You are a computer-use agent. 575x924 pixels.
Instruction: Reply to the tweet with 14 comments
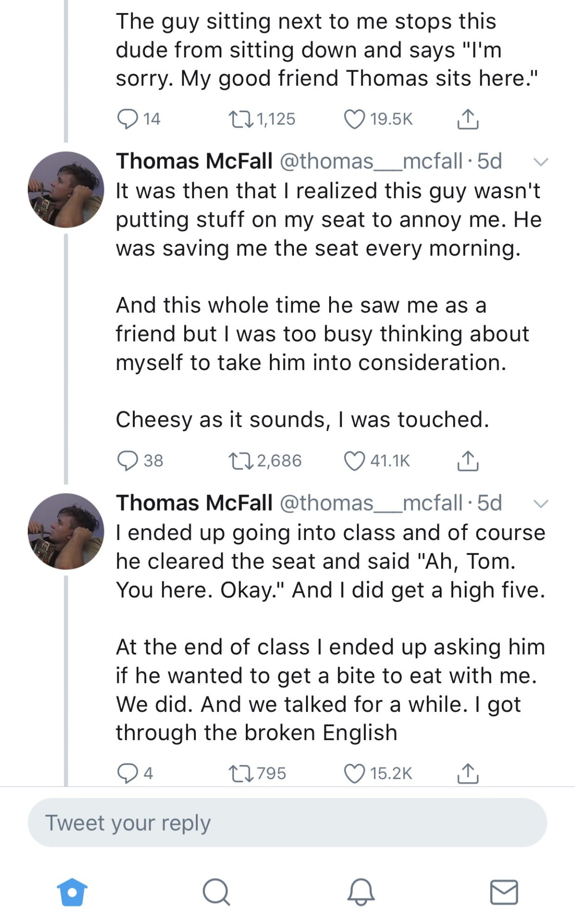[x=128, y=119]
